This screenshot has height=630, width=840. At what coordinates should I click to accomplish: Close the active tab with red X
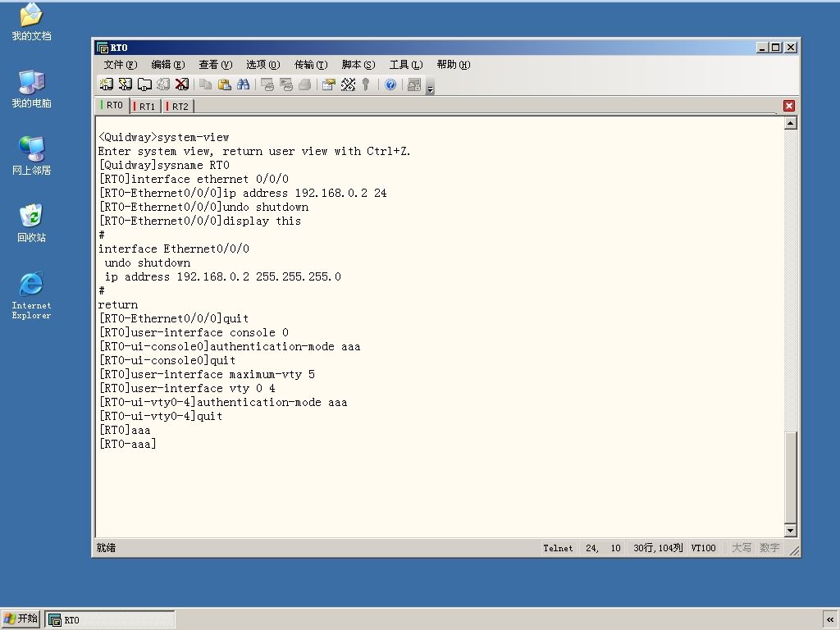[x=788, y=106]
